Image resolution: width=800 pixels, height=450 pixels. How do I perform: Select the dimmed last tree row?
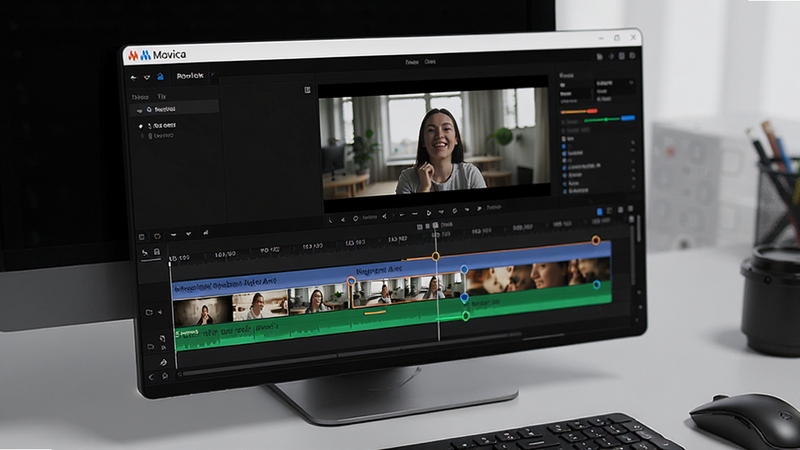click(158, 136)
